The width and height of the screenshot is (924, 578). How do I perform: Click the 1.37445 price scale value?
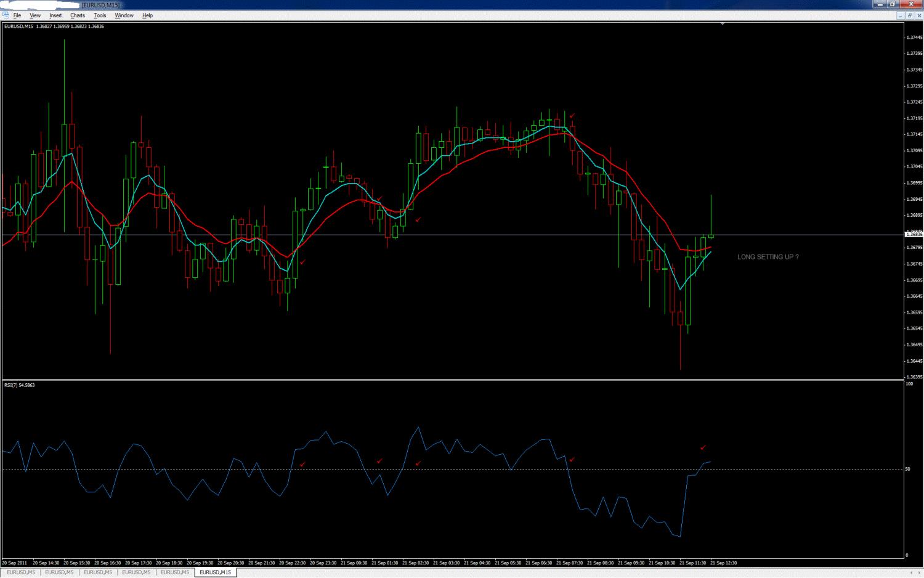914,38
